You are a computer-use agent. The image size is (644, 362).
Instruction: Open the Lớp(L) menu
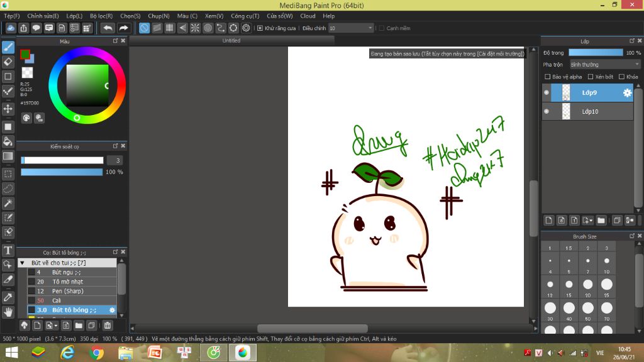(x=74, y=16)
